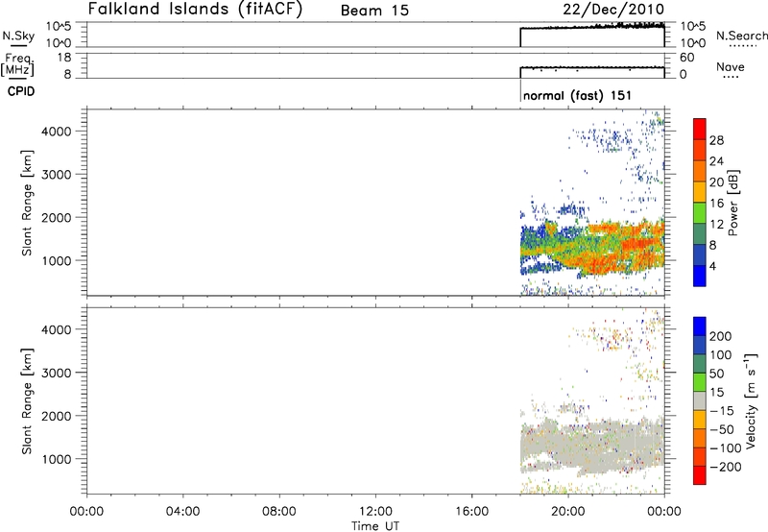
Task: Click the noise trace in the N.Sky panel
Action: tap(592, 28)
